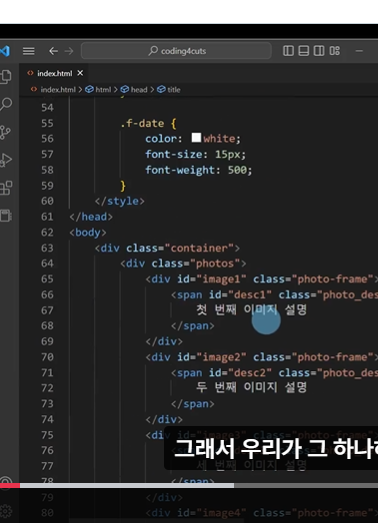Toggle secondary side bar layout icon

click(x=319, y=51)
